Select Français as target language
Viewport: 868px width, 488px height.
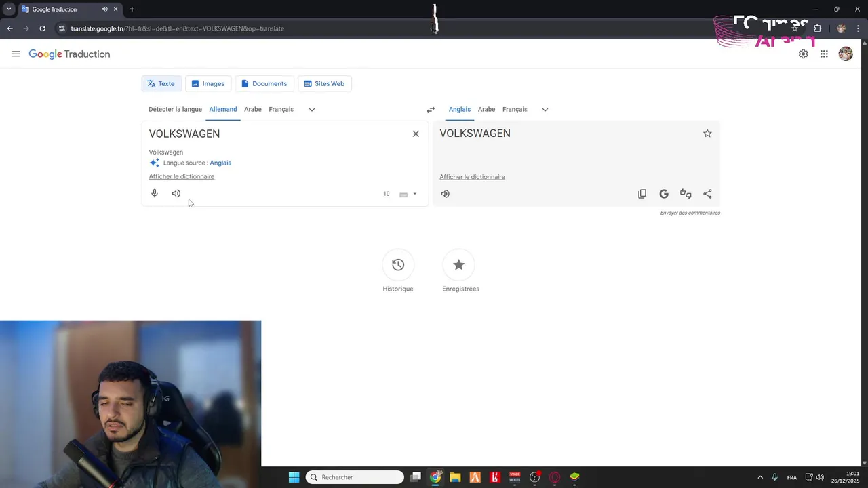[515, 110]
